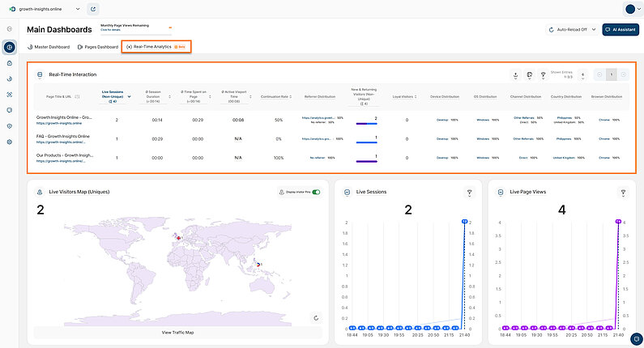Go to the next table page arrow
Image resolution: width=644 pixels, height=348 pixels.
pyautogui.click(x=624, y=74)
